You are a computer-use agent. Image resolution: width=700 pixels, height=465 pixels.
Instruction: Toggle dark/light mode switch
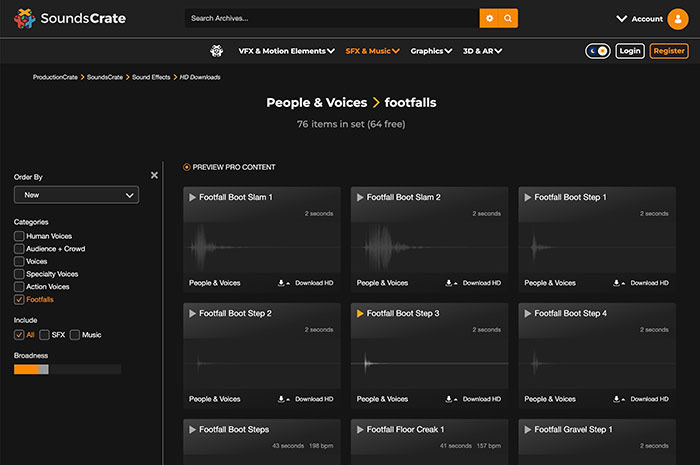[x=597, y=51]
